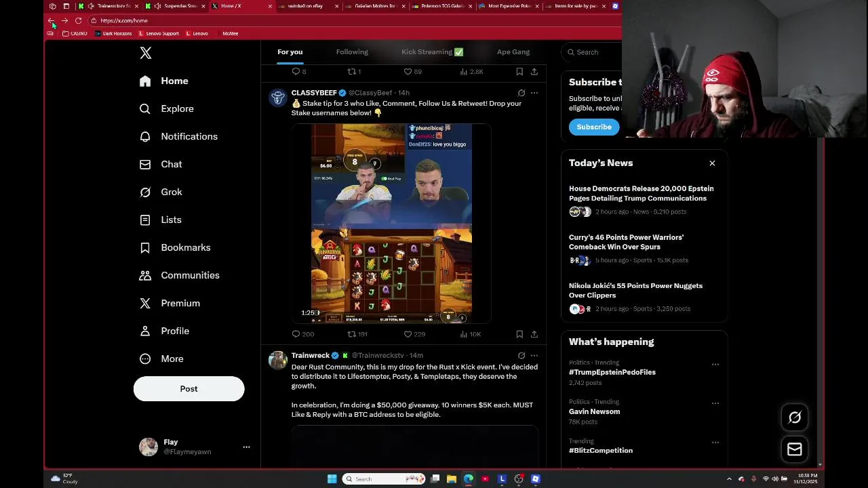This screenshot has height=488, width=868.
Task: Click Grok icon on Trainwreck post
Action: click(x=521, y=356)
